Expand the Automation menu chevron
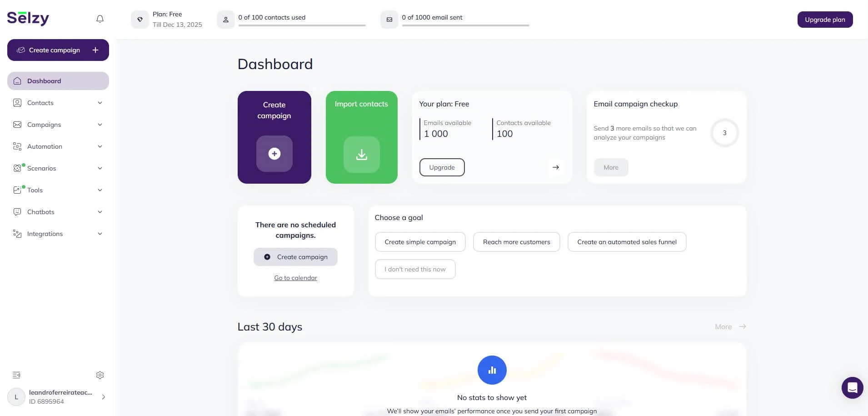The width and height of the screenshot is (868, 416). (100, 146)
